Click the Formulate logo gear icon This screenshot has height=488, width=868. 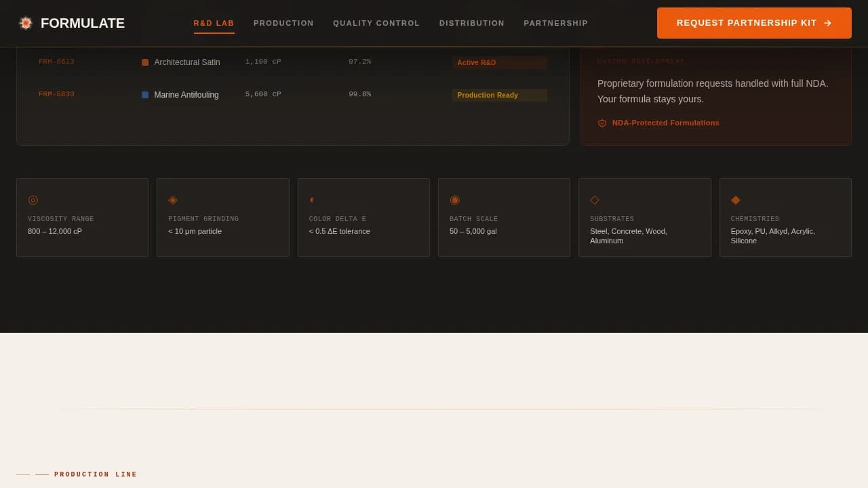(x=25, y=22)
